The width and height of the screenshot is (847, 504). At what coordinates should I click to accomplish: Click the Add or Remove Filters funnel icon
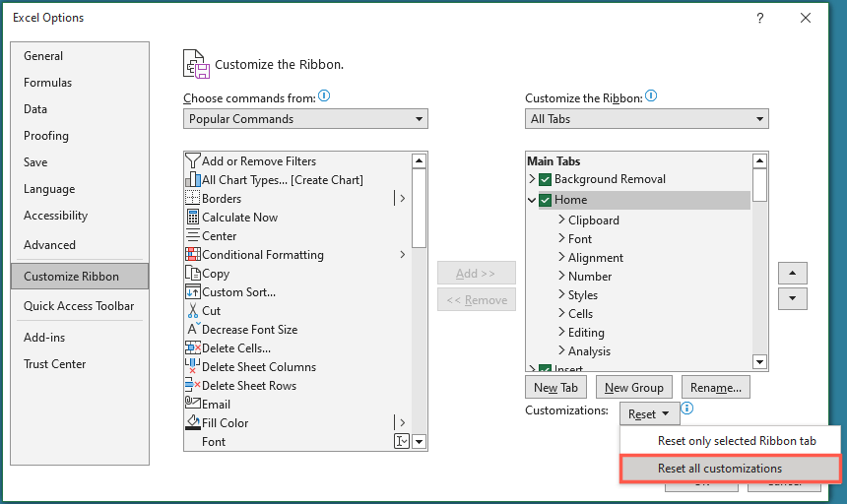coord(193,160)
